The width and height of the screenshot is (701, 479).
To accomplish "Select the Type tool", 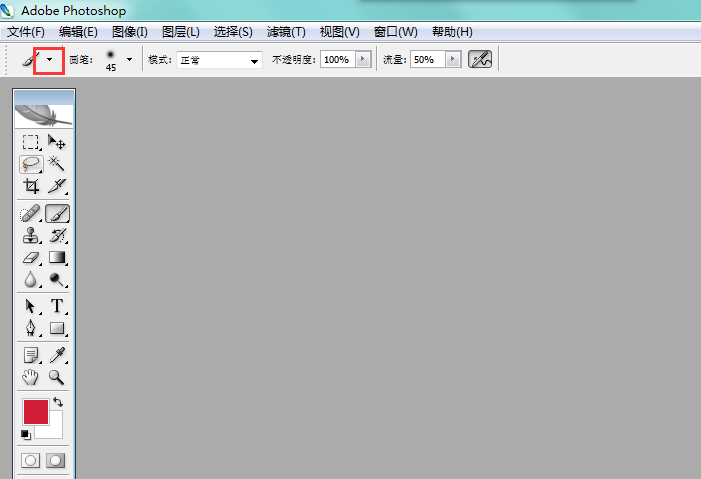I will (x=57, y=306).
